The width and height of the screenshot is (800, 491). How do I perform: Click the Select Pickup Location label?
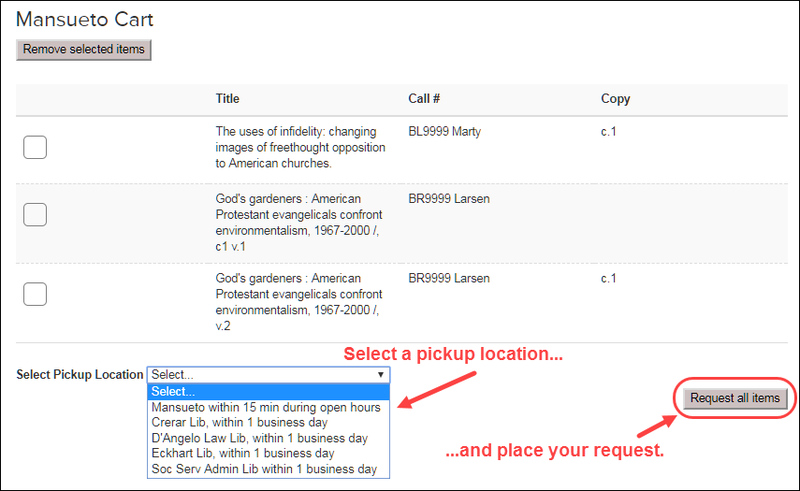(x=80, y=375)
